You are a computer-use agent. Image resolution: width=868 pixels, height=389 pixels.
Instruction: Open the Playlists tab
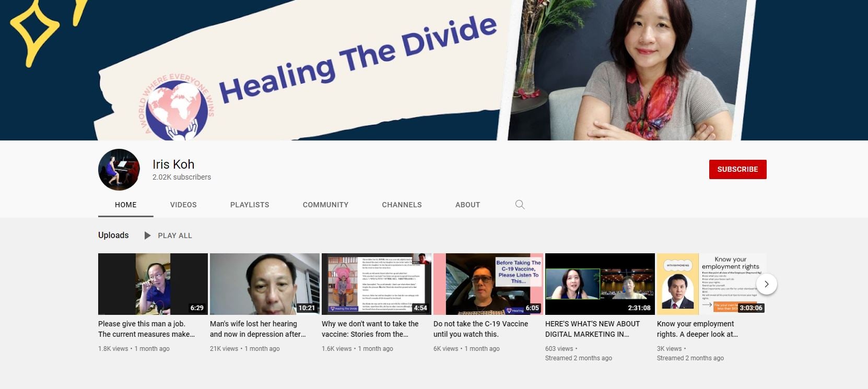pos(250,205)
